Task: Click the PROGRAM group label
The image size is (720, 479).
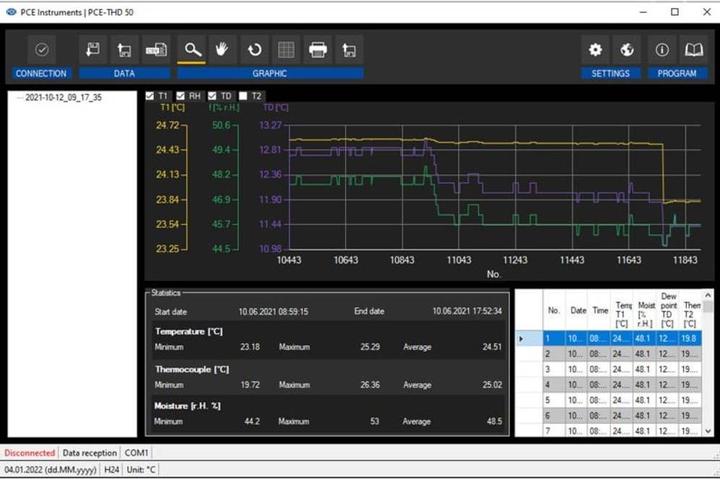Action: pyautogui.click(x=677, y=73)
